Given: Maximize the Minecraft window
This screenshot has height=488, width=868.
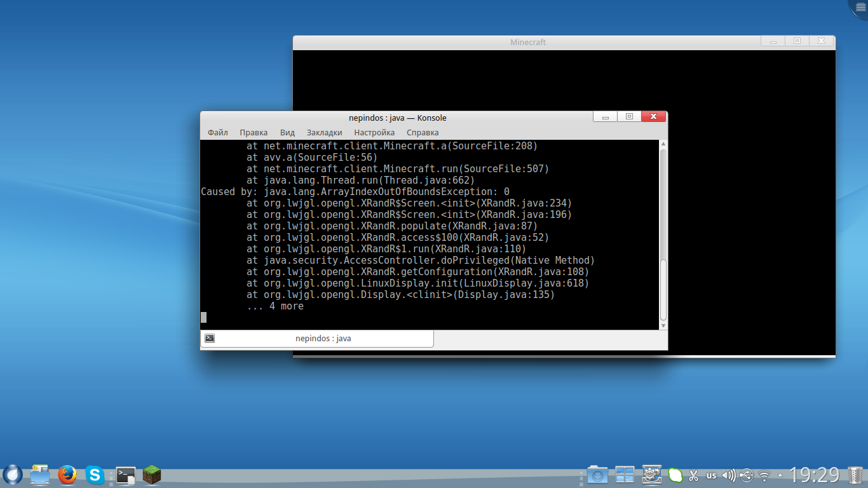Looking at the screenshot, I should (x=797, y=41).
